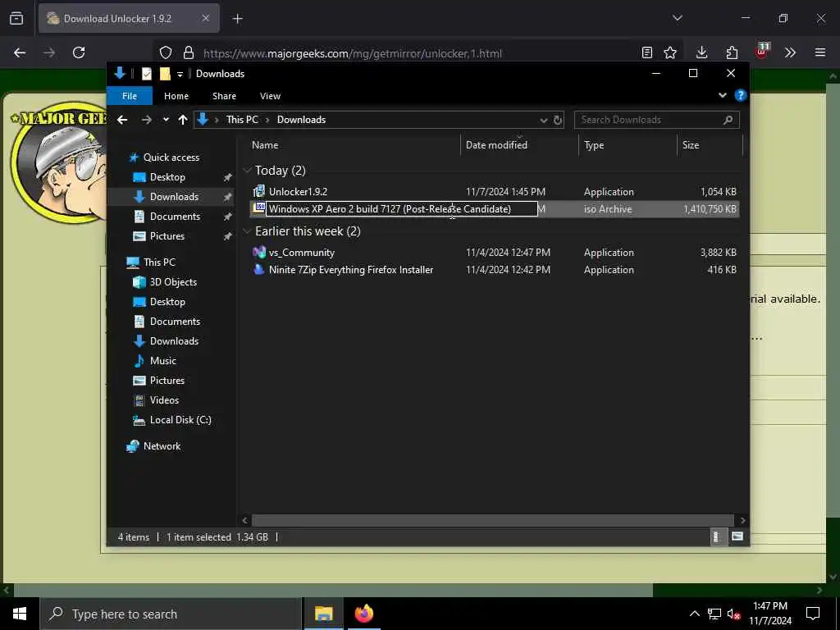Open the Share ribbon tab
The image size is (840, 630).
coord(224,96)
